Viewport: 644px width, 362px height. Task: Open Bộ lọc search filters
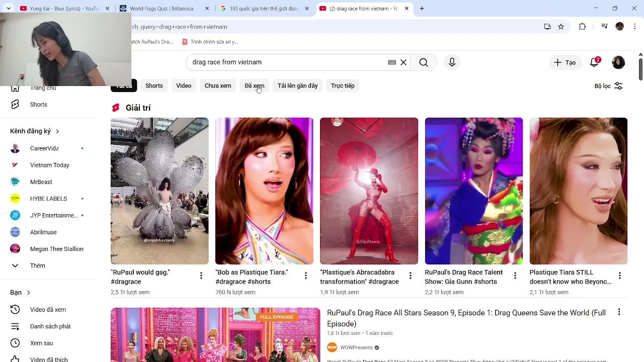click(609, 86)
